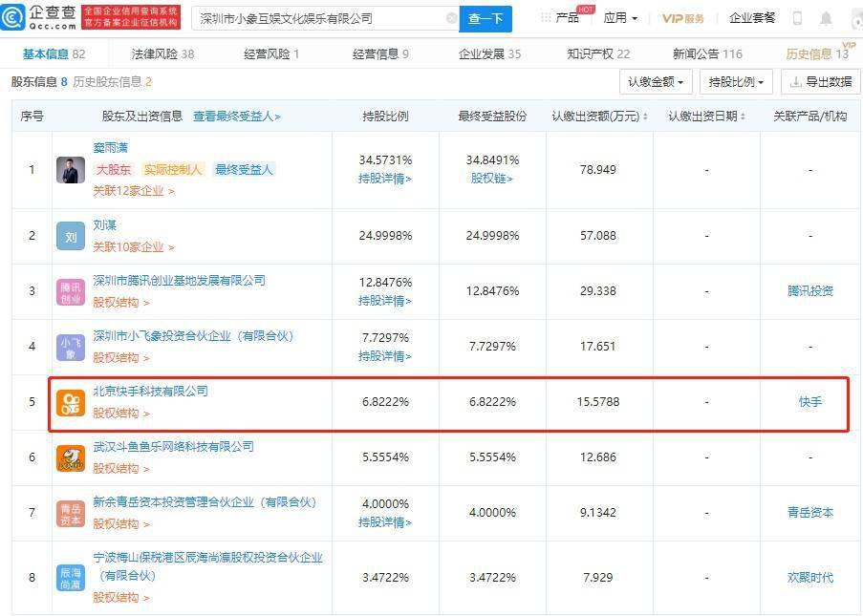The image size is (863, 616).
Task: Click the 青岳资本 logo icon
Action: click(x=71, y=514)
